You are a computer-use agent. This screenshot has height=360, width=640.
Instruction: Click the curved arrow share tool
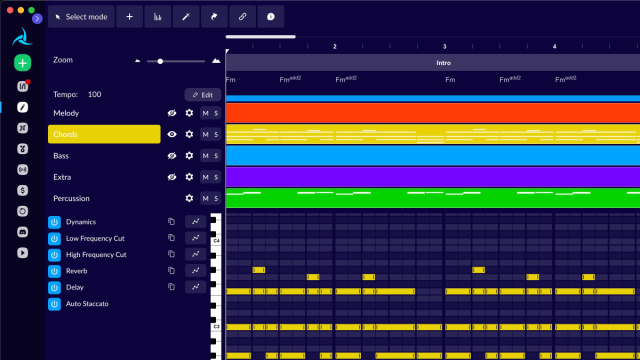pos(214,17)
